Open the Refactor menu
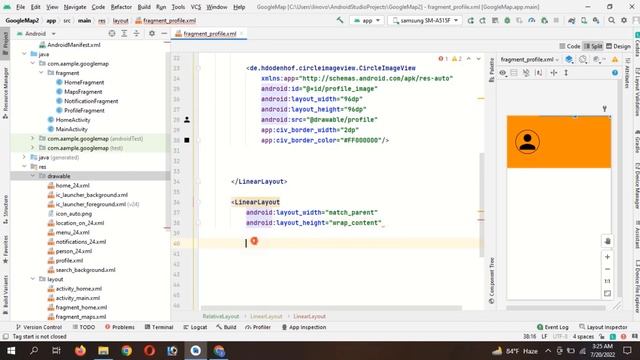Viewport: 640px width, 360px height. (121, 7)
